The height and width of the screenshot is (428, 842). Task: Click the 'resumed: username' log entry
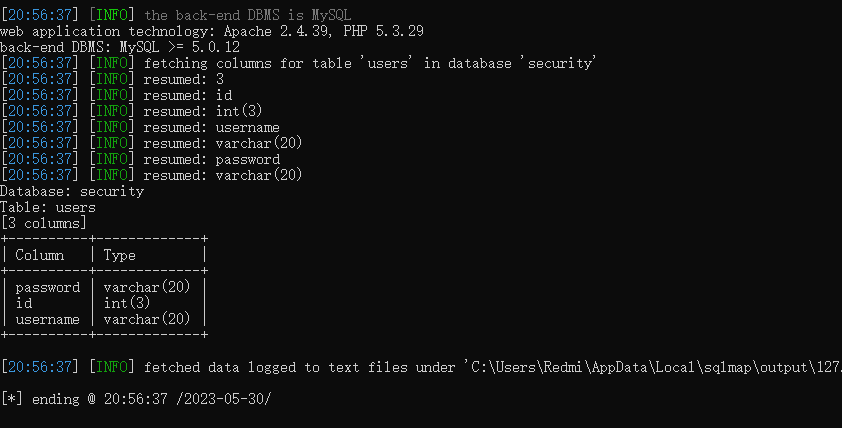click(x=211, y=127)
